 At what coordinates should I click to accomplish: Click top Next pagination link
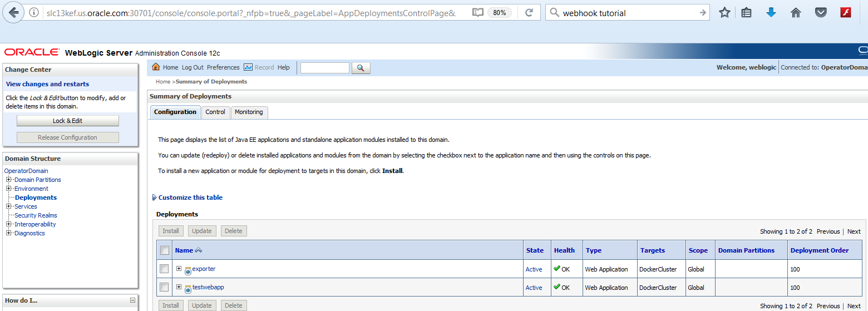pyautogui.click(x=854, y=231)
